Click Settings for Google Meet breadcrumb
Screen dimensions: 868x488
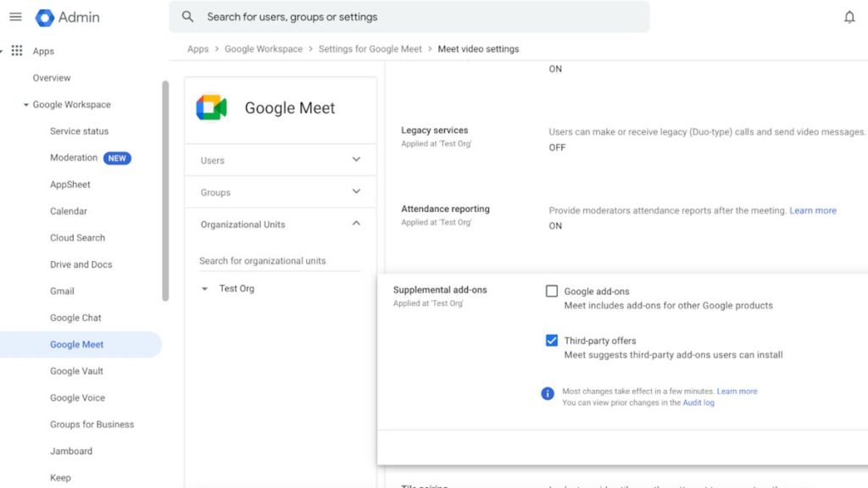(370, 49)
